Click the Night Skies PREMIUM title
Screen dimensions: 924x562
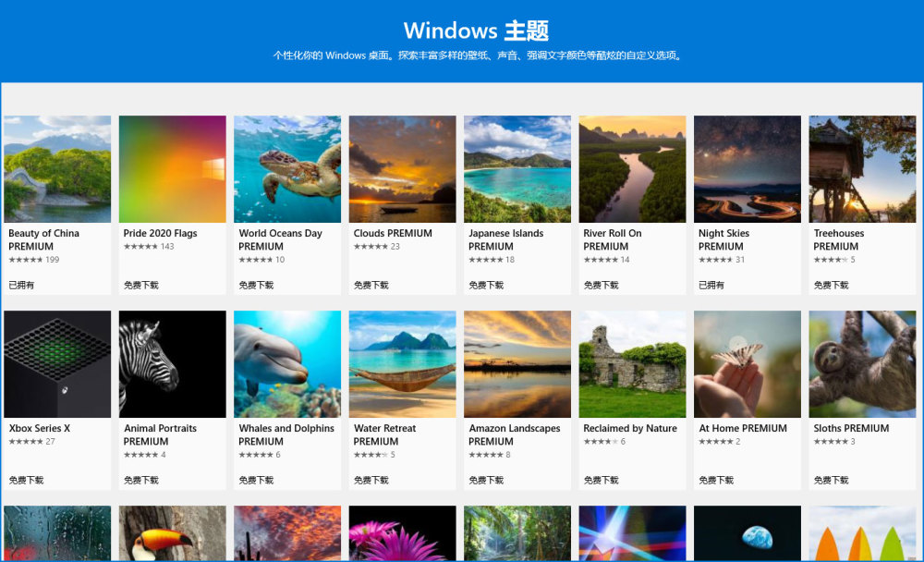(x=723, y=239)
